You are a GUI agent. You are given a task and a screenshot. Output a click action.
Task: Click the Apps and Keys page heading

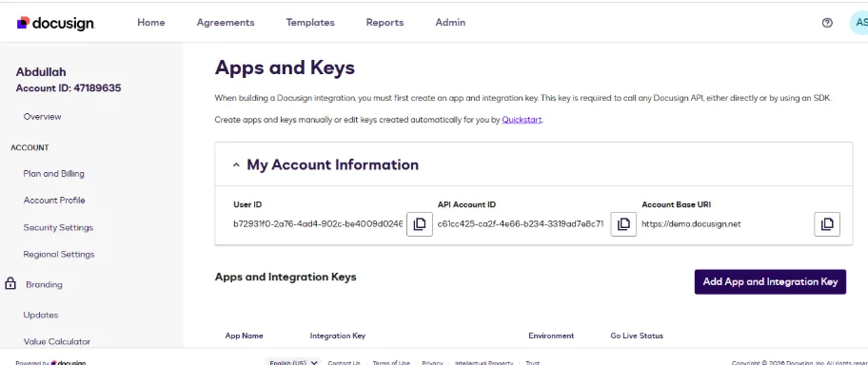coord(285,68)
